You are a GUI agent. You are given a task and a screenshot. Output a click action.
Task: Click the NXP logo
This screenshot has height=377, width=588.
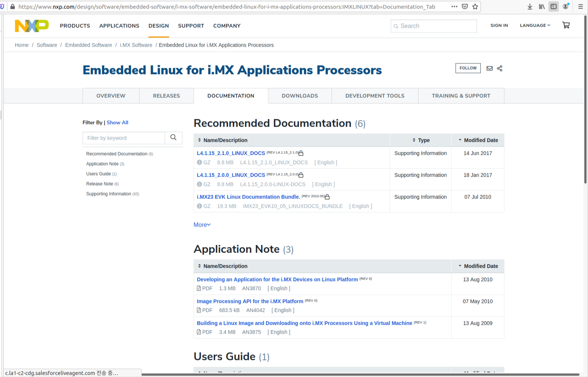32,26
